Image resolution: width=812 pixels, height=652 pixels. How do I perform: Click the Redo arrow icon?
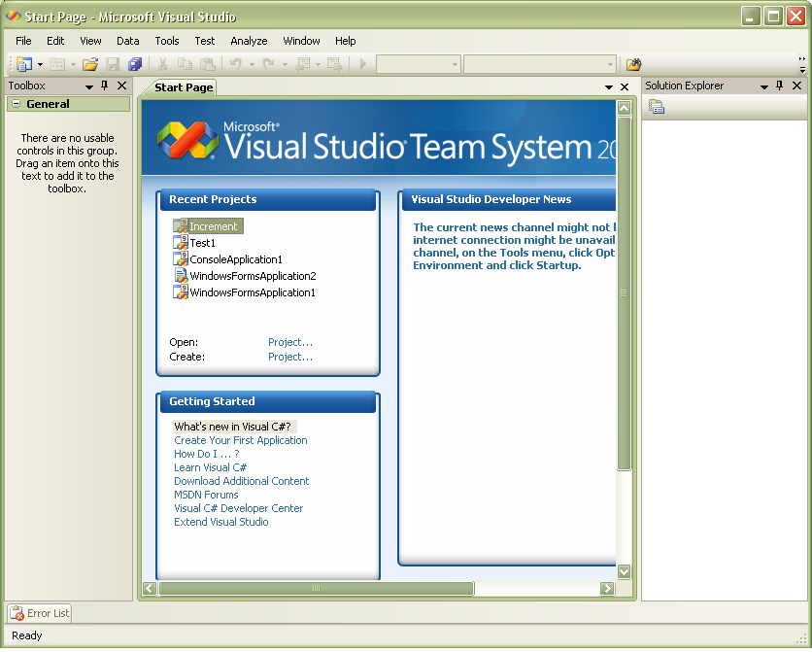pos(268,64)
